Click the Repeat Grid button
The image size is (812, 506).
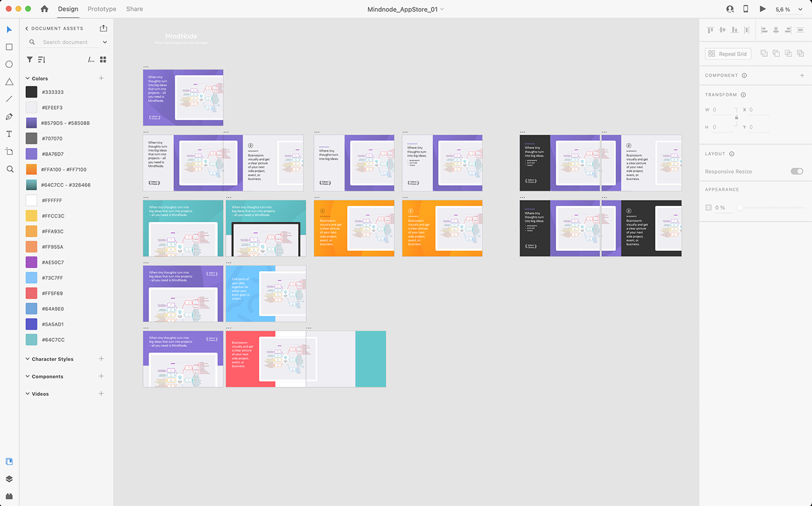728,54
